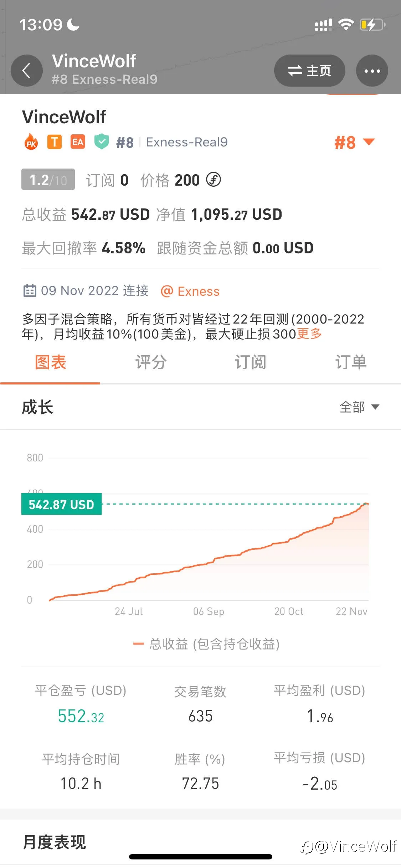Image resolution: width=401 pixels, height=868 pixels.
Task: Tap the back arrow button
Action: (x=27, y=71)
